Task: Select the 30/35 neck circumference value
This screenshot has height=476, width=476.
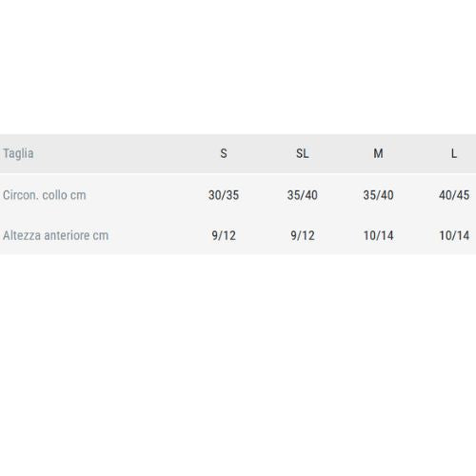Action: pos(224,195)
